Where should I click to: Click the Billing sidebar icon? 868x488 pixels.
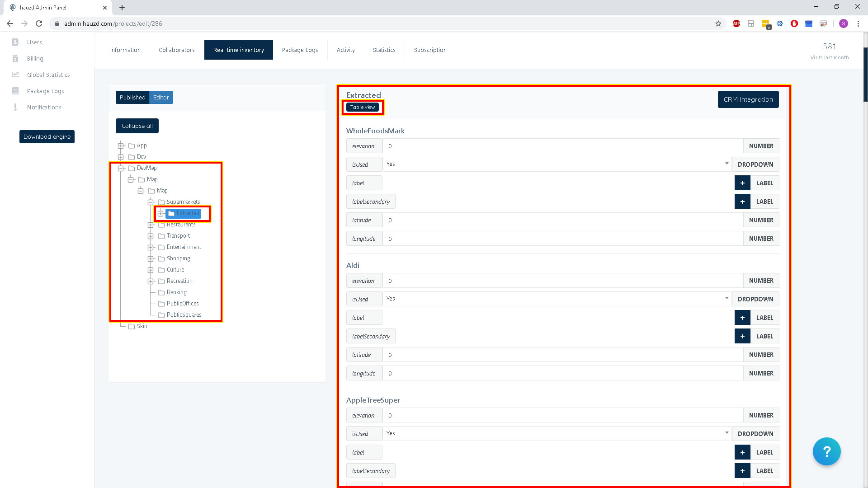tap(15, 58)
